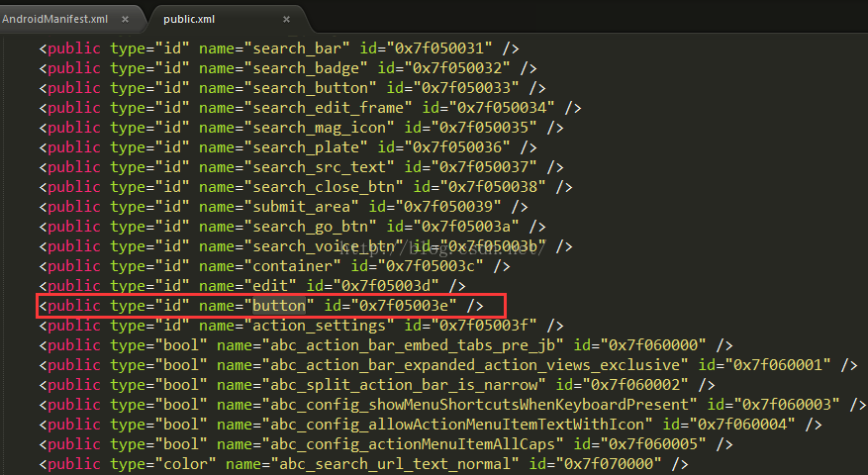Click the id value "0x7f060004"
This screenshot has height=475, width=868.
(x=742, y=425)
